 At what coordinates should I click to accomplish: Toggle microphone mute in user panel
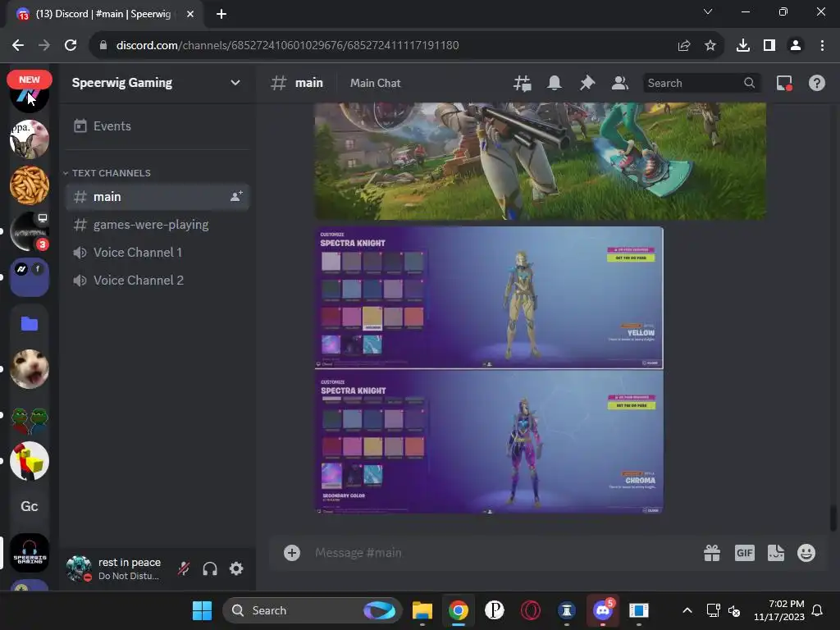click(x=184, y=568)
